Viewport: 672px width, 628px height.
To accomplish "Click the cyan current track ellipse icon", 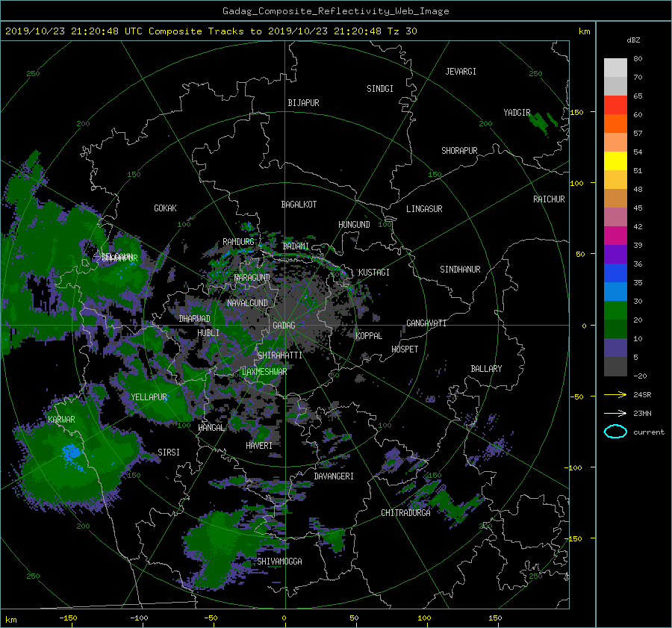I will point(615,432).
